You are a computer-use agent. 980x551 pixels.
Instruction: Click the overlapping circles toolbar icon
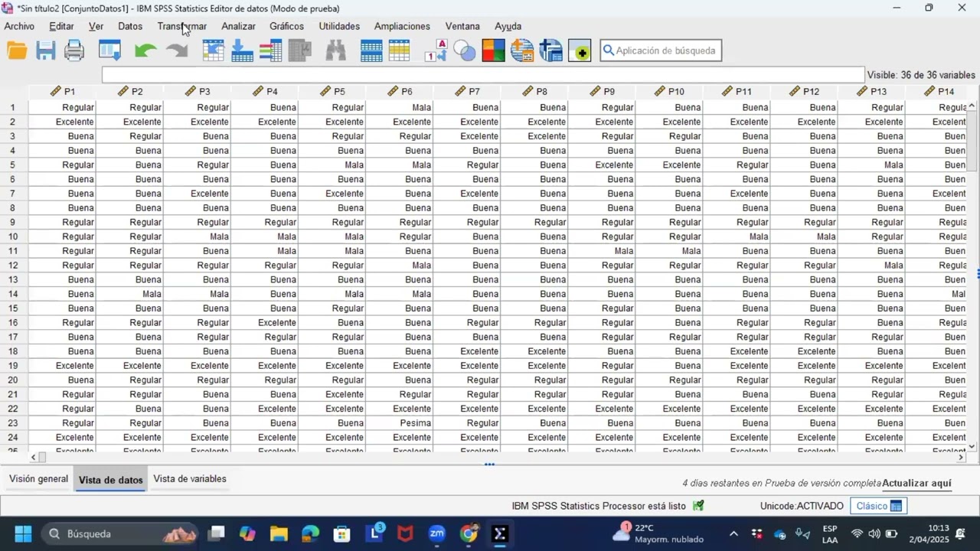tap(465, 51)
